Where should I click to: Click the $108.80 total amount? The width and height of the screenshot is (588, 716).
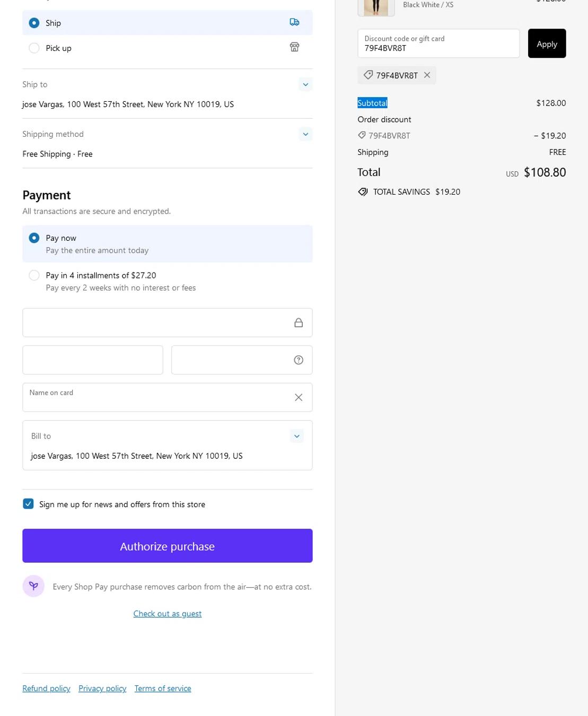coord(545,172)
